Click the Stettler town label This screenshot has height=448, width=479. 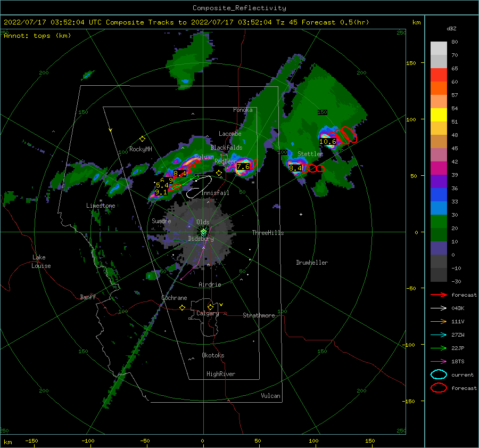(x=310, y=154)
